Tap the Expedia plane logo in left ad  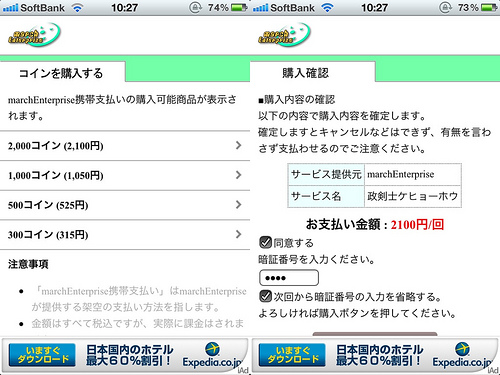(x=212, y=349)
